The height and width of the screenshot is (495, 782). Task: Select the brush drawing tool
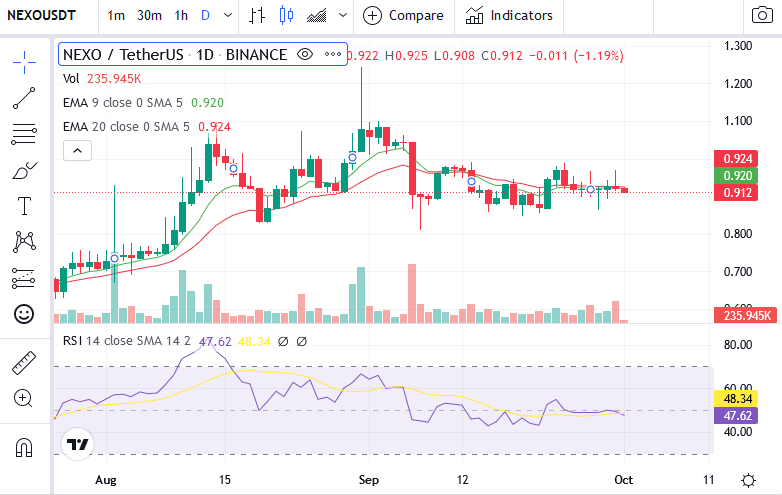tap(24, 170)
